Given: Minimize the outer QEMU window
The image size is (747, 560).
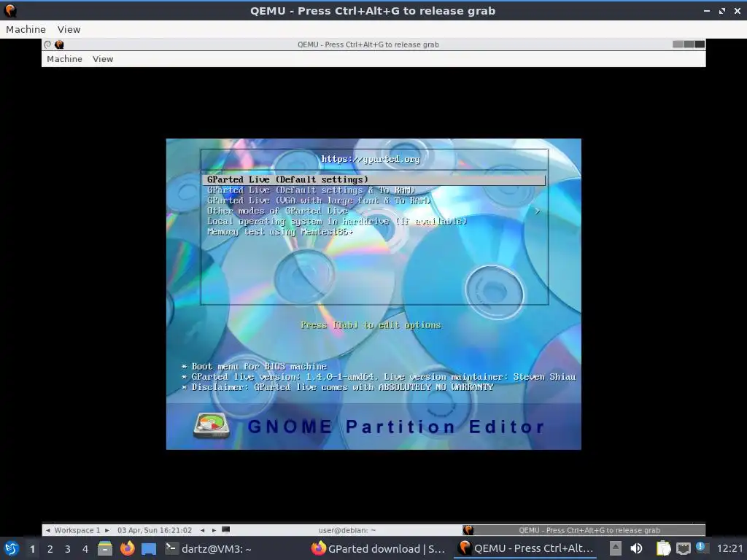Looking at the screenshot, I should (707, 10).
